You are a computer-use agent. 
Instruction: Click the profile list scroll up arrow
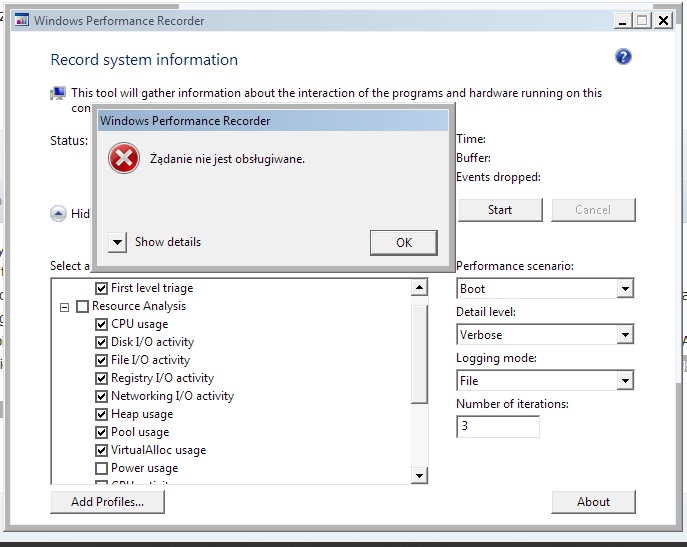click(x=419, y=288)
